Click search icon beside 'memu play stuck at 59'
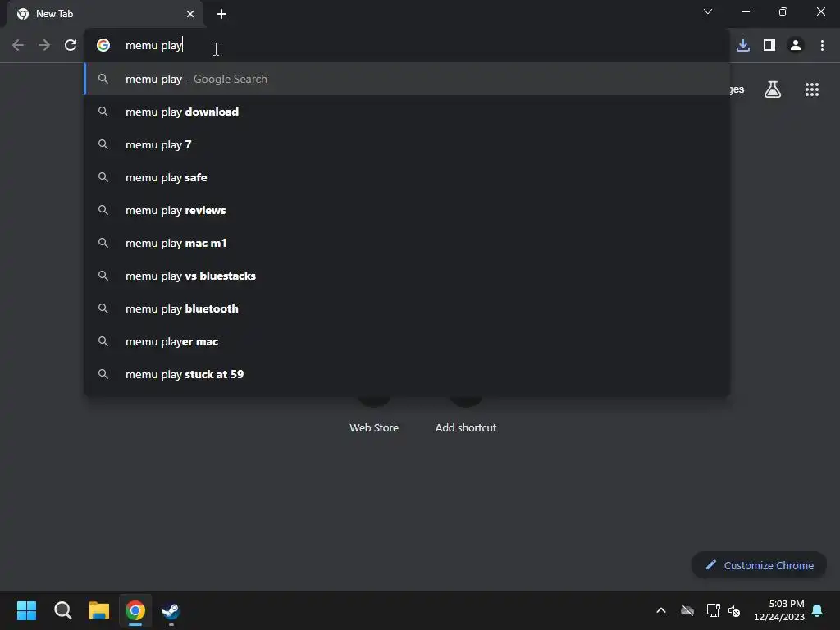Image resolution: width=840 pixels, height=630 pixels. tap(103, 374)
